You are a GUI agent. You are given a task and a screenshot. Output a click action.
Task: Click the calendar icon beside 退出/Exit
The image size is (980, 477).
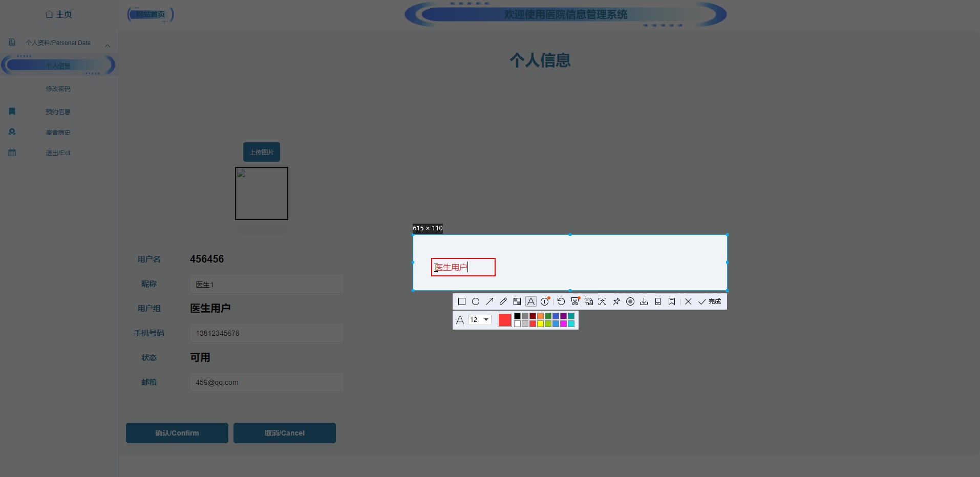(x=12, y=152)
